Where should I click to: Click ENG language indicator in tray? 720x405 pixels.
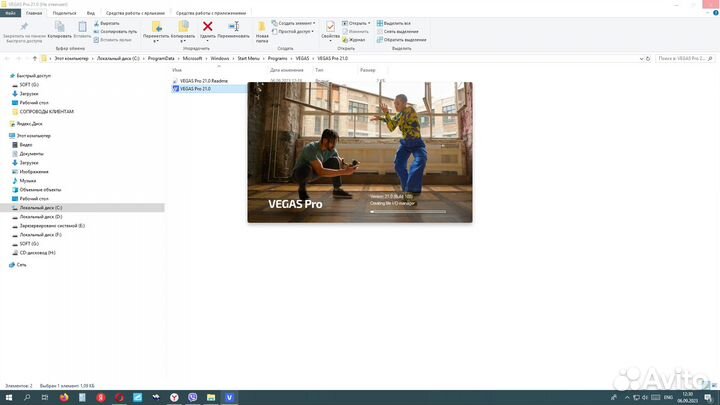(x=668, y=397)
